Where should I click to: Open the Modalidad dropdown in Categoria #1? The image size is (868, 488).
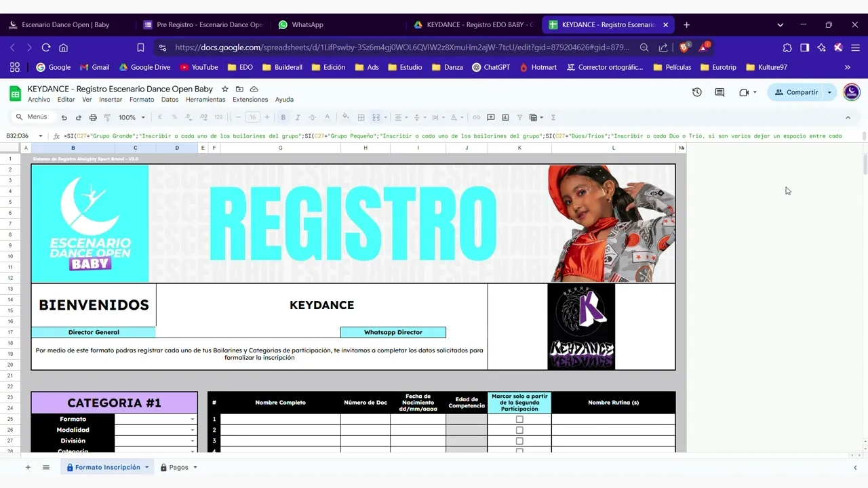tap(193, 430)
